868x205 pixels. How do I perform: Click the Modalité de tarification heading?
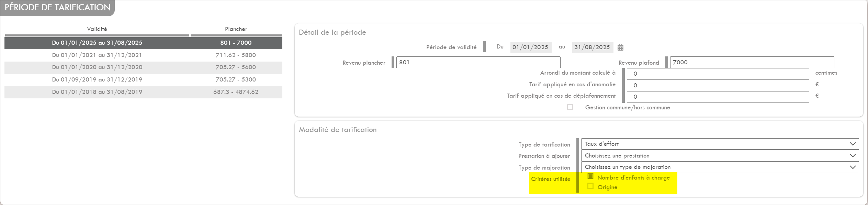338,130
